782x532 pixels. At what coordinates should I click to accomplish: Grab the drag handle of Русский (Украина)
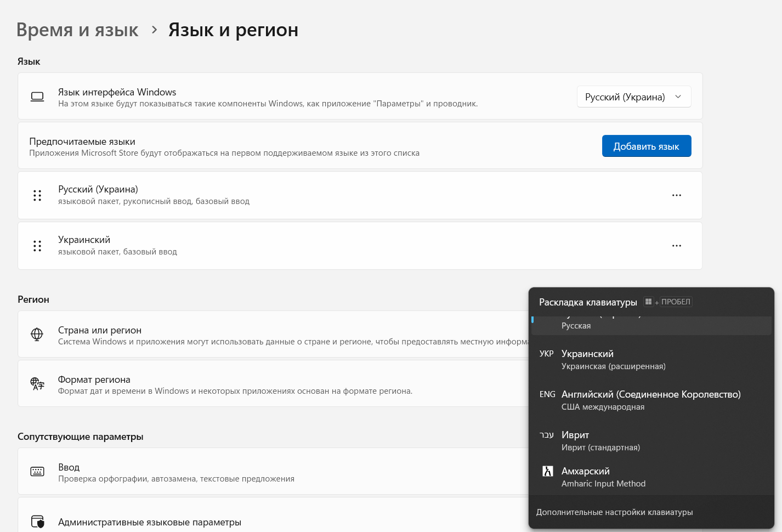tap(37, 195)
